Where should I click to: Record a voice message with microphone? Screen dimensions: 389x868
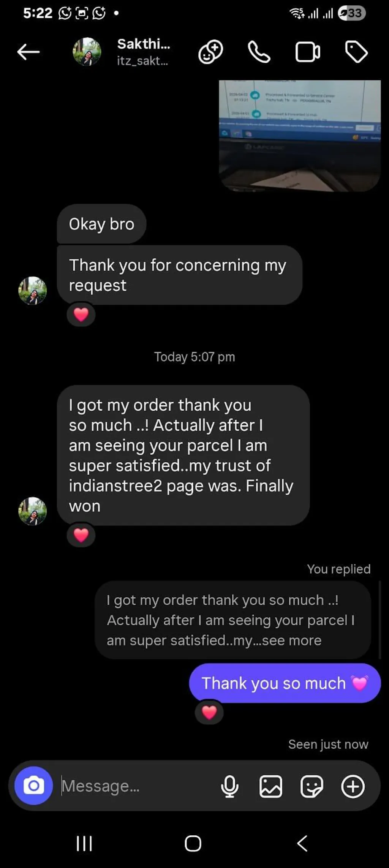tap(229, 786)
